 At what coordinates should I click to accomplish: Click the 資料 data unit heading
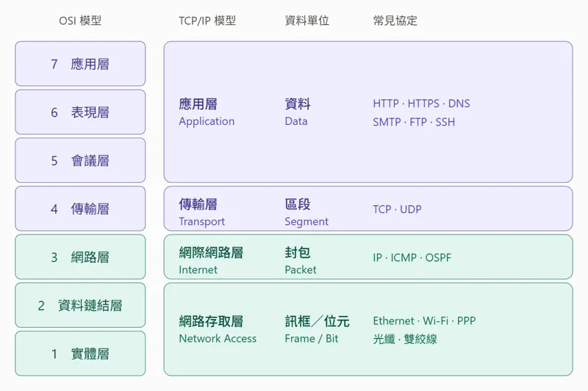pyautogui.click(x=298, y=104)
